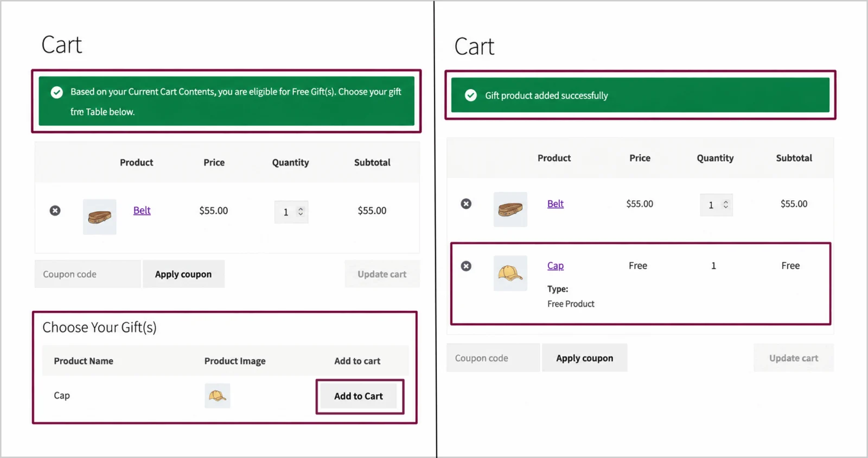
Task: Click Update cart in right cart
Action: [x=794, y=358]
